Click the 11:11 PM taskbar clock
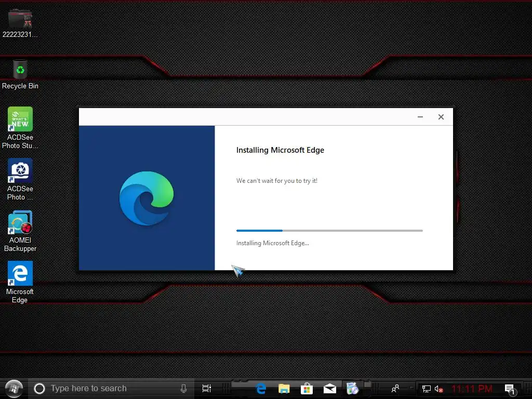The width and height of the screenshot is (532, 399). pyautogui.click(x=472, y=389)
